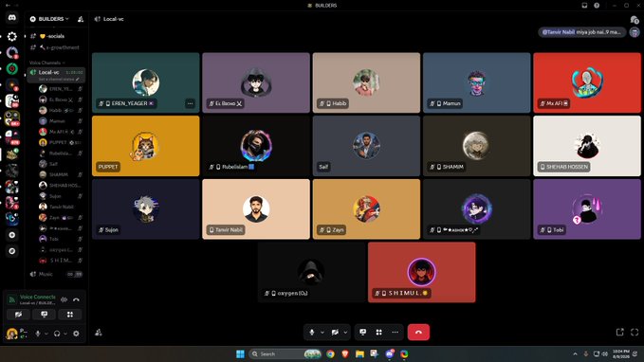Open more options in call controls
The height and width of the screenshot is (362, 644).
(396, 332)
